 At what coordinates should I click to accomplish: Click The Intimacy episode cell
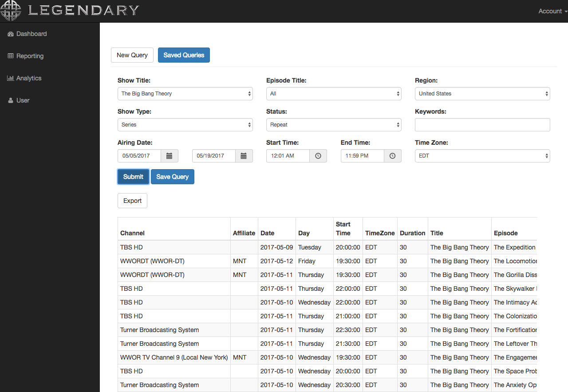[514, 302]
